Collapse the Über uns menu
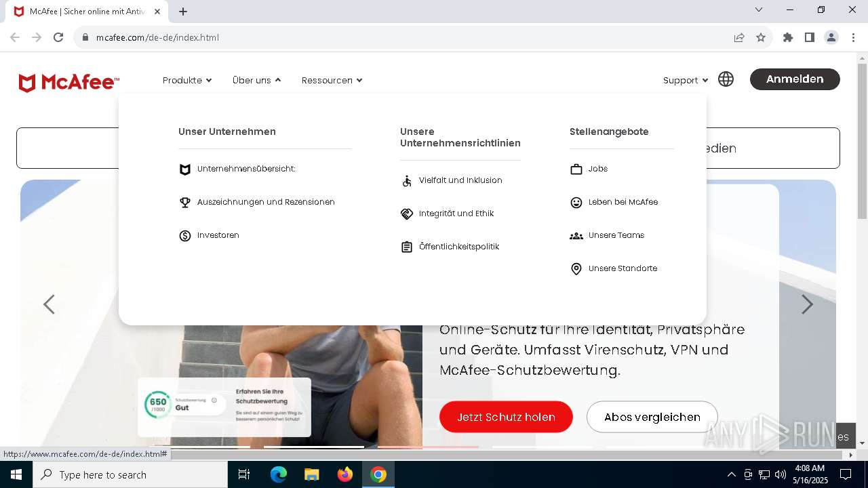This screenshot has height=488, width=868. tap(256, 80)
